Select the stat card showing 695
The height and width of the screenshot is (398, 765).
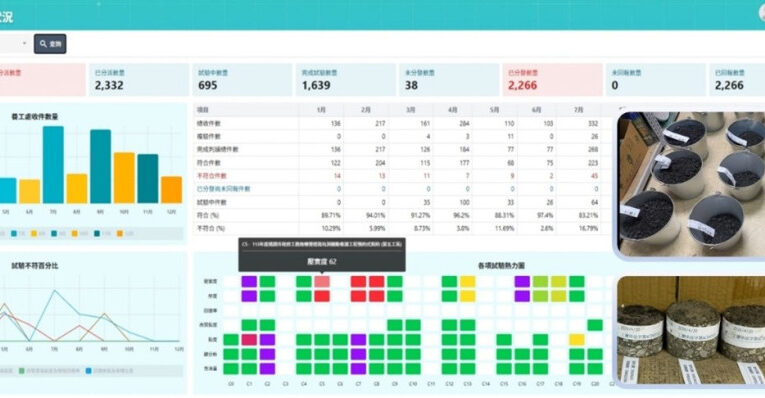(242, 80)
